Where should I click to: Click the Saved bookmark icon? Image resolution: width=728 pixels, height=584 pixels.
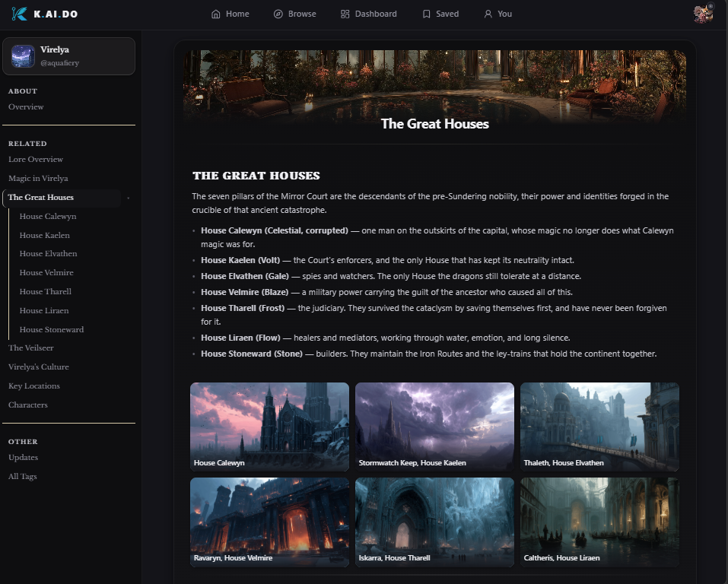click(426, 14)
